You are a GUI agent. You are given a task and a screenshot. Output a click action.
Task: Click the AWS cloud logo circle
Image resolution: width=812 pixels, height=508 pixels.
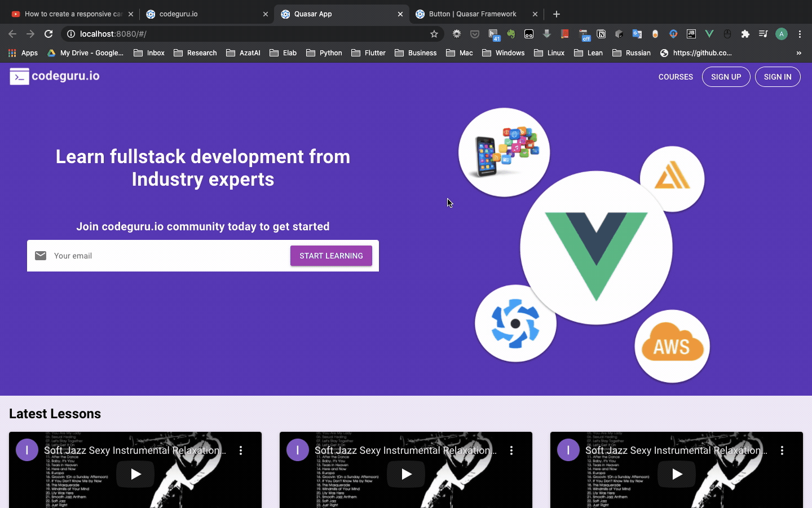point(672,346)
